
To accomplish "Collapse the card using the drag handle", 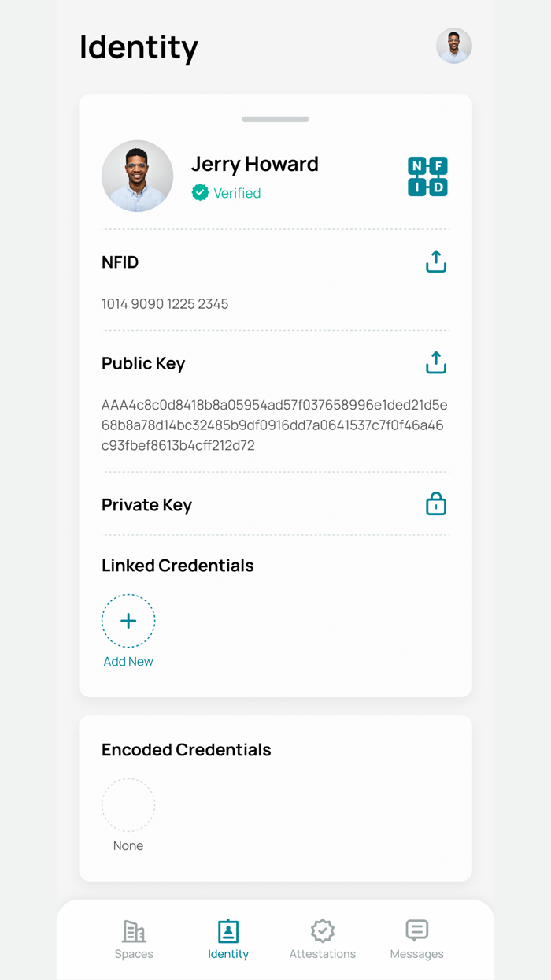I will tap(275, 119).
